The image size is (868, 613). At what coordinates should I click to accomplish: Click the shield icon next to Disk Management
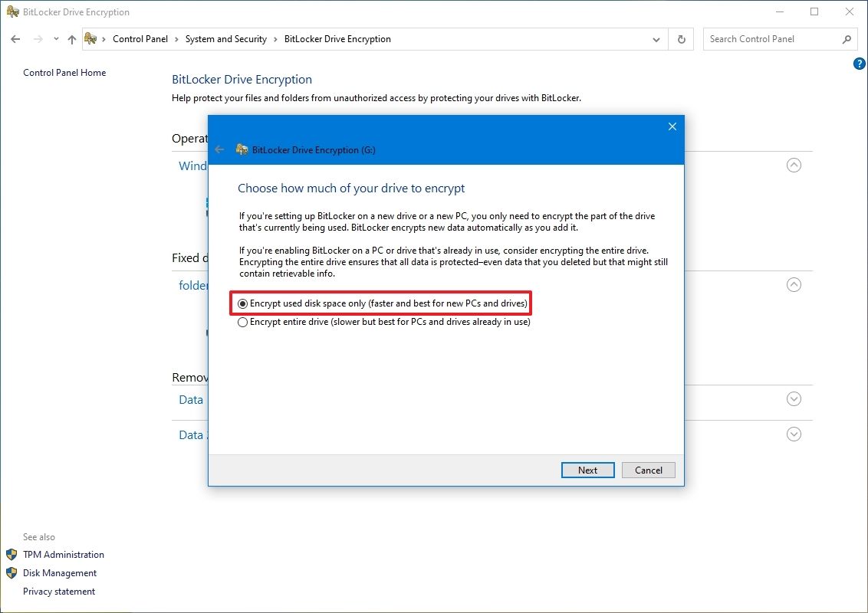point(11,572)
